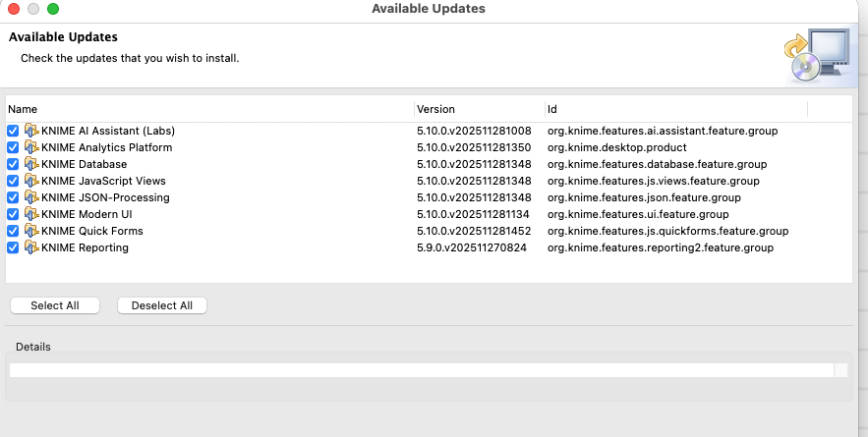The image size is (868, 437).
Task: Uncheck the KNIME AI Assistant (Labs) checkbox
Action: pyautogui.click(x=13, y=131)
